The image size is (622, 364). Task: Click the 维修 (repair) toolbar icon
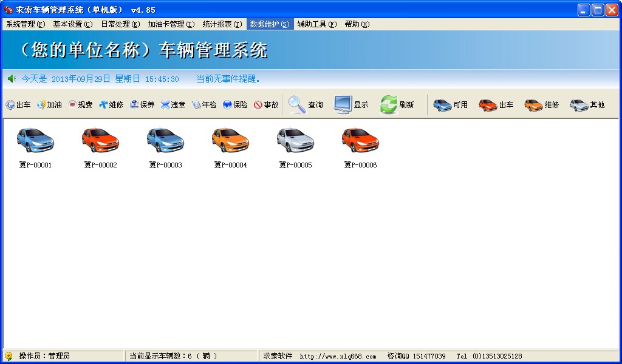pyautogui.click(x=111, y=104)
